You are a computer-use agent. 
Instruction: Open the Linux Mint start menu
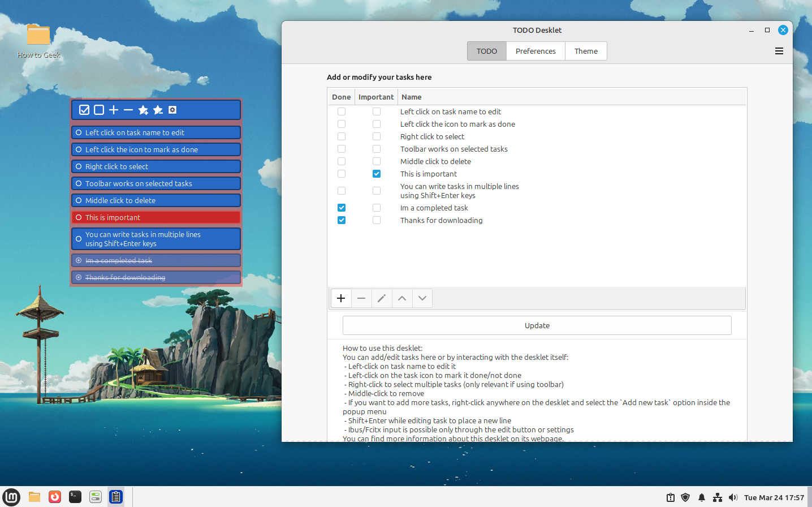pyautogui.click(x=11, y=497)
